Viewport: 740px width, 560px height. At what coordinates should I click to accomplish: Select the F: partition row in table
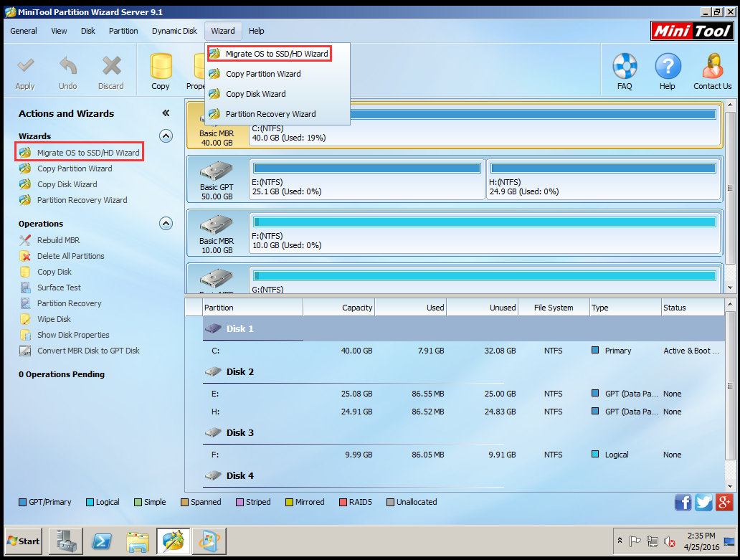click(464, 455)
